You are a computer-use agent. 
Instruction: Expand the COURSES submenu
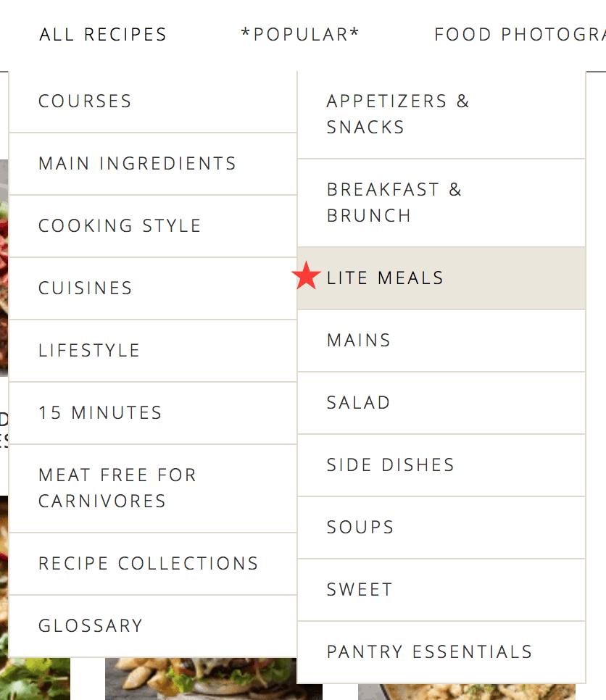pos(85,101)
